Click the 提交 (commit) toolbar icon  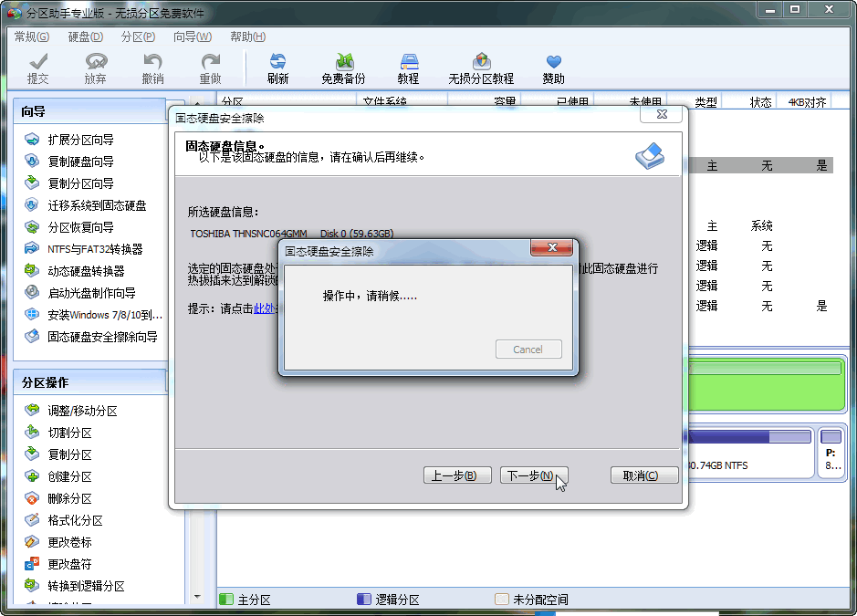coord(38,68)
